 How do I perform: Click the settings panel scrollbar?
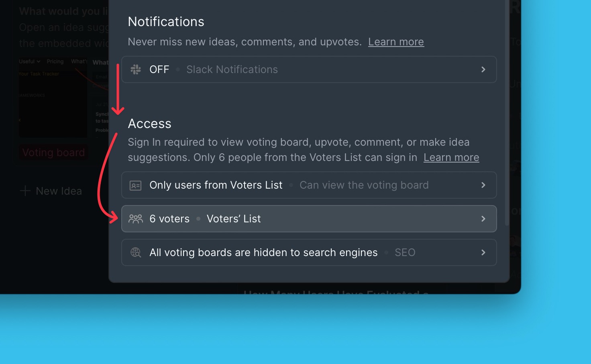coord(507,120)
